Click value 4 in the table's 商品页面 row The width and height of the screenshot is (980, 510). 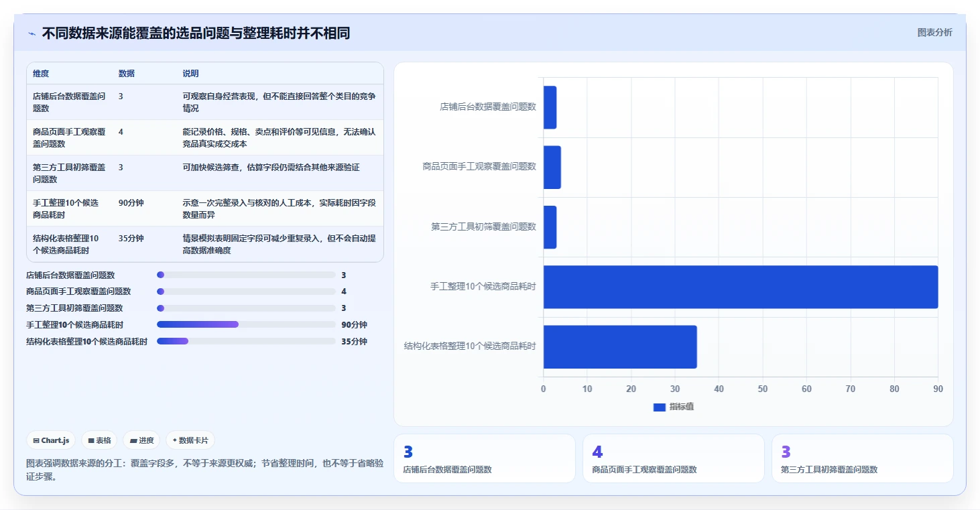click(121, 132)
